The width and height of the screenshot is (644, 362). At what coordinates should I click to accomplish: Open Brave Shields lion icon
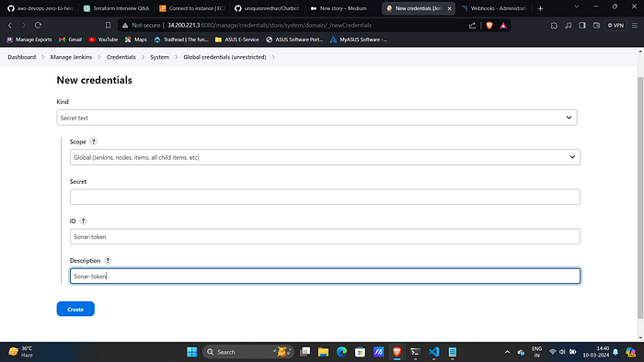489,26
